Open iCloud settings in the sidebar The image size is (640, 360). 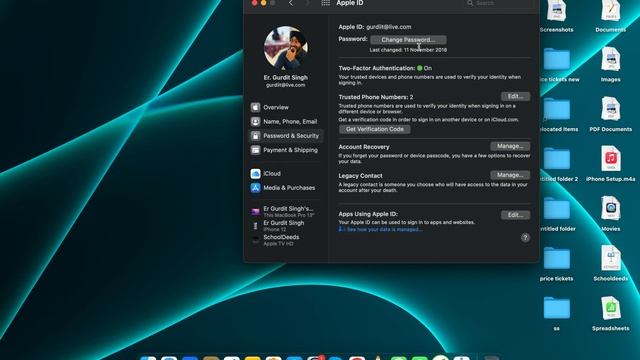click(x=286, y=174)
